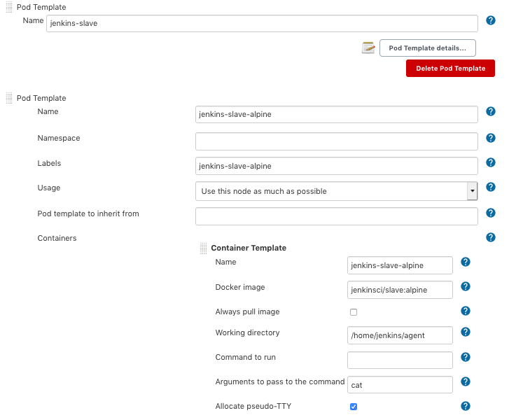Click the Pod Template details button
Viewport: 516px width, 420px height.
[428, 48]
